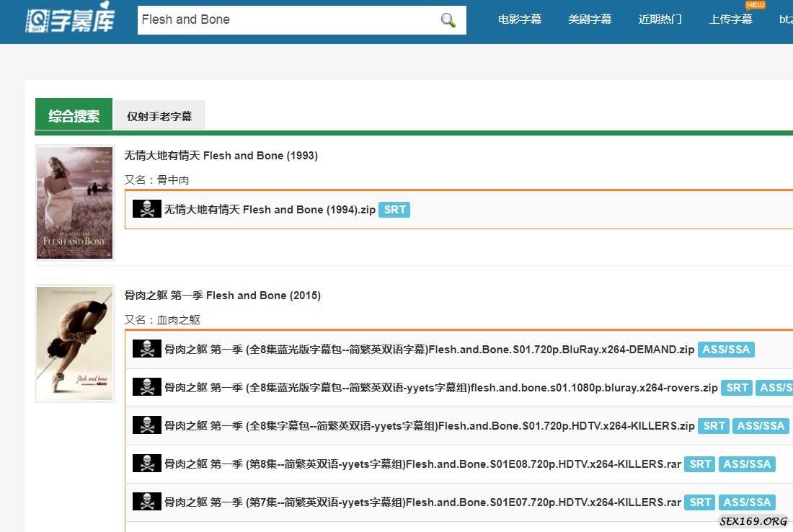Open the Flesh and Bone (2015) ballet poster

[75, 343]
